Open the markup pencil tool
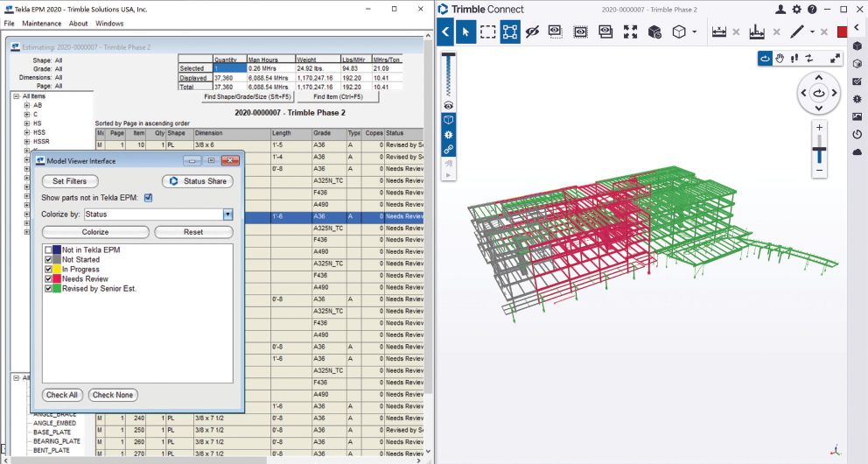Viewport: 868px width, 464px height. (x=796, y=32)
